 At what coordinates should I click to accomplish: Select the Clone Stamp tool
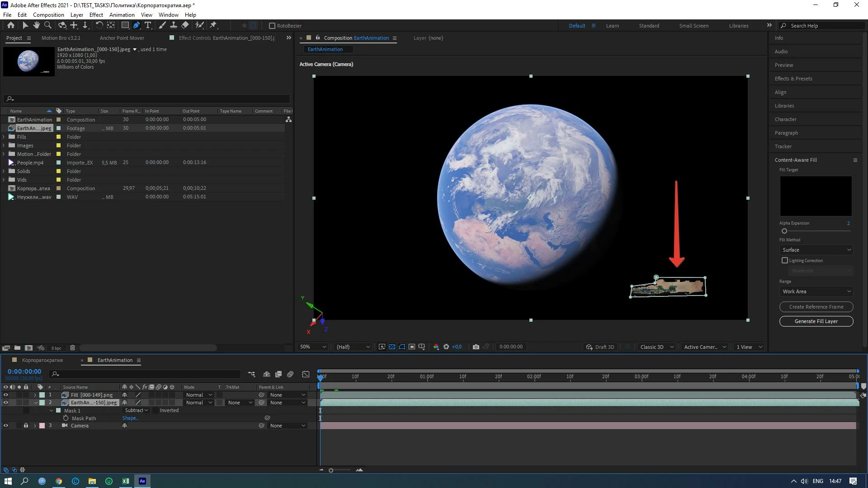point(173,26)
